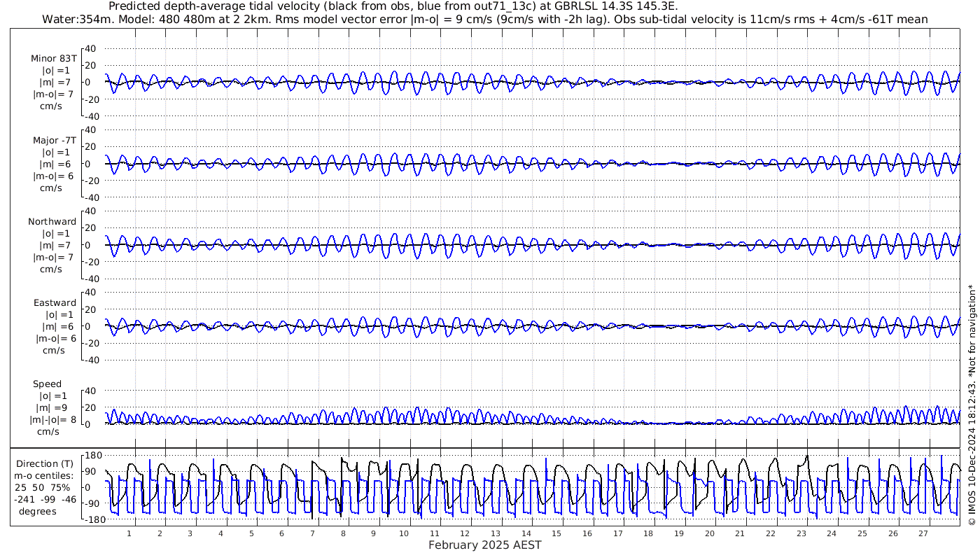The image size is (980, 560).
Task: Click the 'degrees' unit label
Action: [x=38, y=511]
